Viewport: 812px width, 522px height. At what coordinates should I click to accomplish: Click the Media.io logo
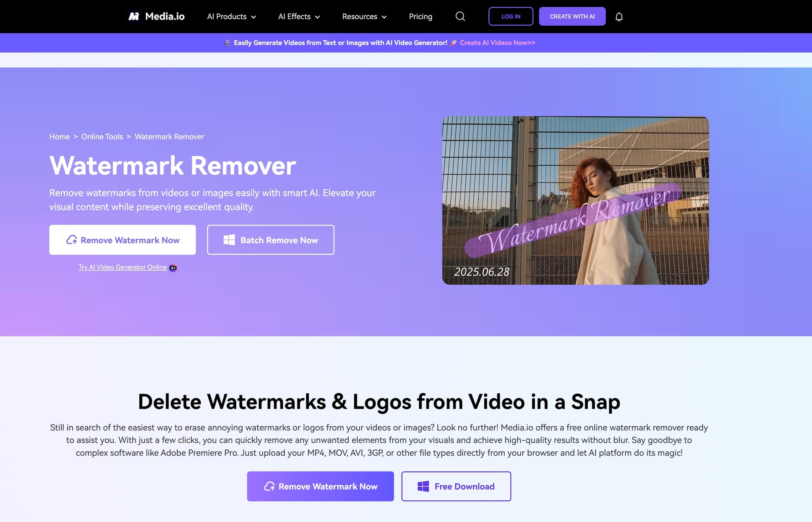(155, 16)
